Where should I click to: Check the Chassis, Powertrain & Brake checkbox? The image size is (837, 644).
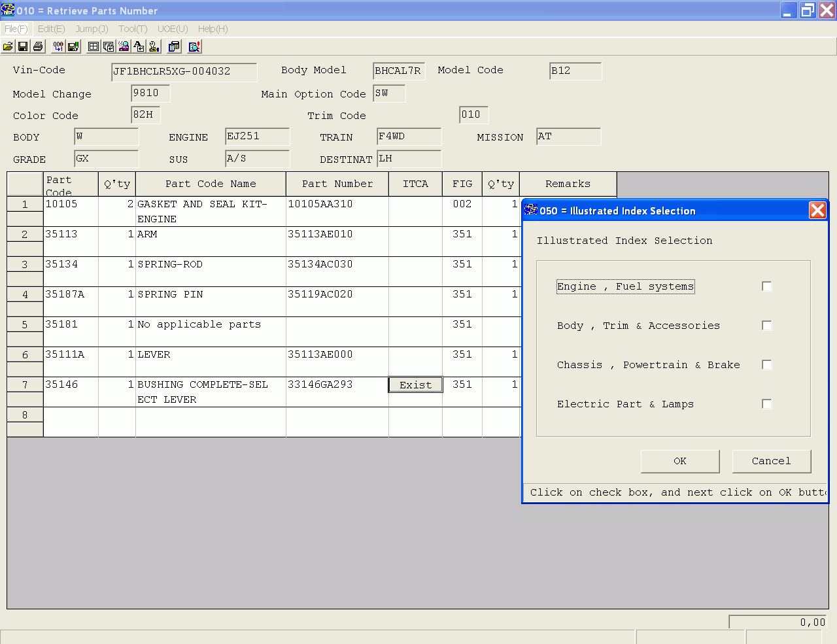[767, 365]
